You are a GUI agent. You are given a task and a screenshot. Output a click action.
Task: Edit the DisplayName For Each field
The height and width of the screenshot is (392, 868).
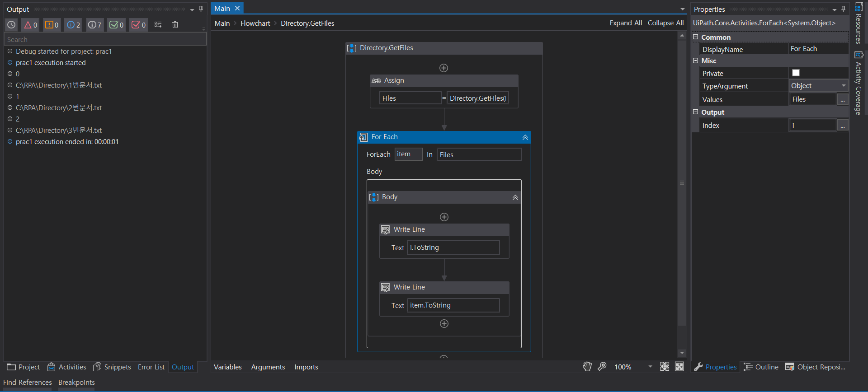818,49
